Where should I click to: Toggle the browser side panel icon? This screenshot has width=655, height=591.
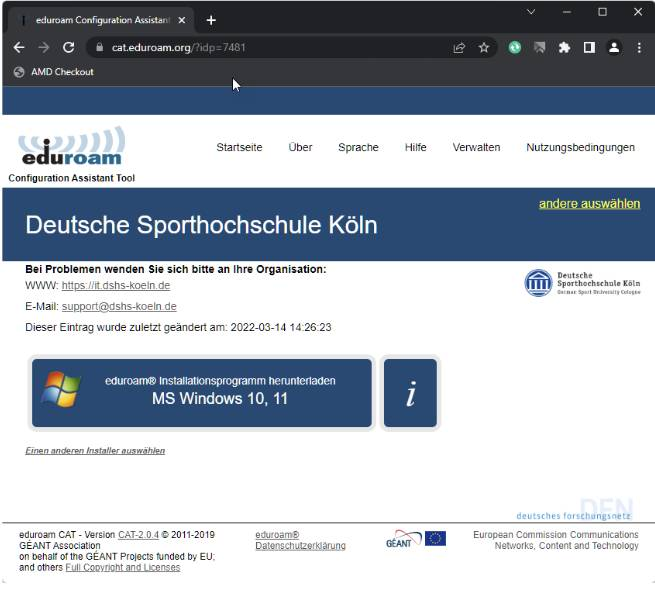point(589,48)
